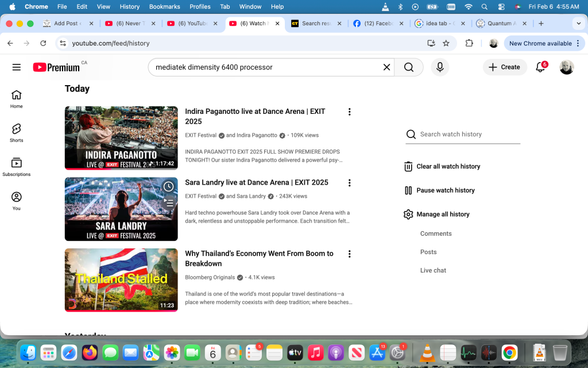Image resolution: width=588 pixels, height=368 pixels.
Task: Click the YouTube Premium logo
Action: (x=56, y=67)
